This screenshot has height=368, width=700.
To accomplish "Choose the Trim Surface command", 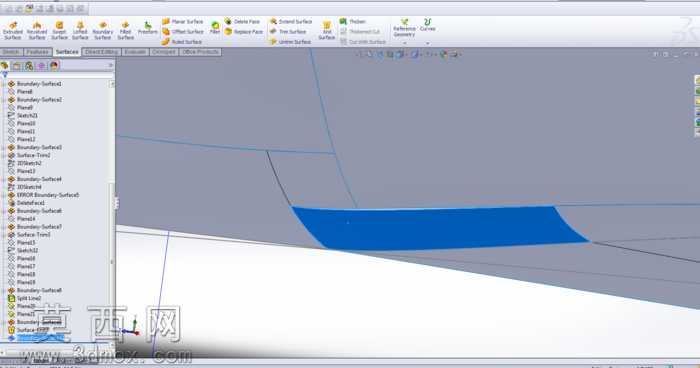I will click(288, 32).
